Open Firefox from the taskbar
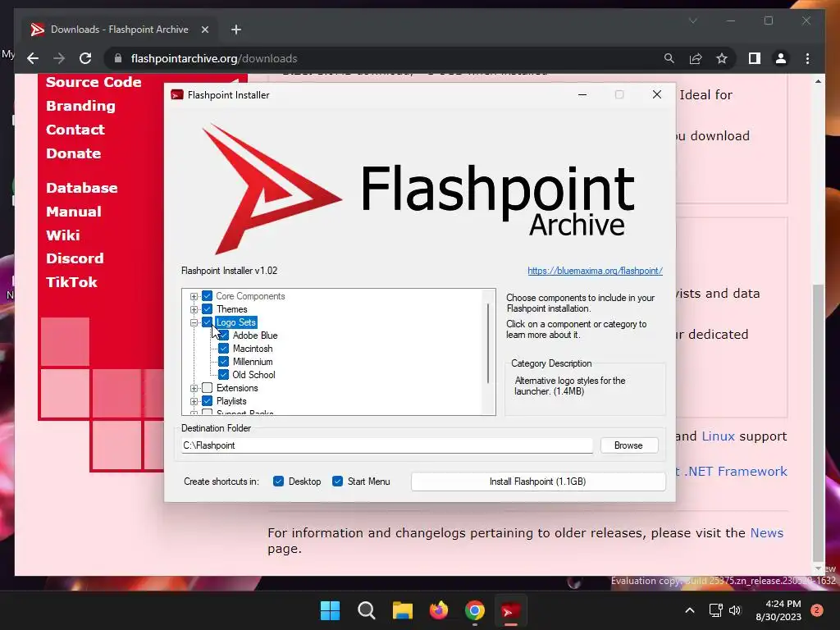Image resolution: width=840 pixels, height=630 pixels. pos(439,610)
